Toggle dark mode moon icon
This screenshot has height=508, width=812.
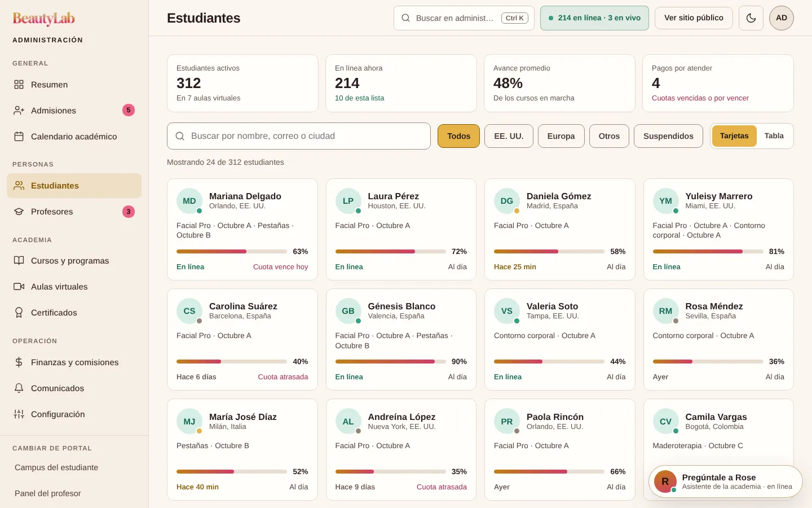[x=751, y=18]
